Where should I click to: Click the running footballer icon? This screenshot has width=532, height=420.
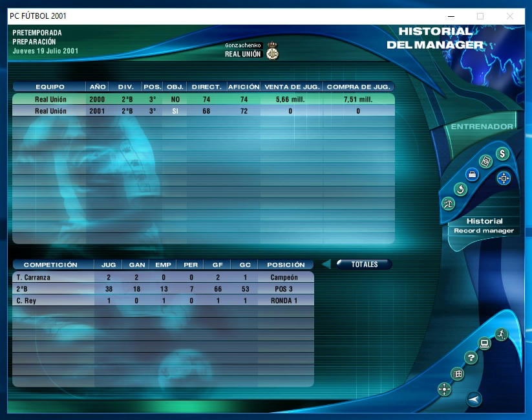[501, 335]
